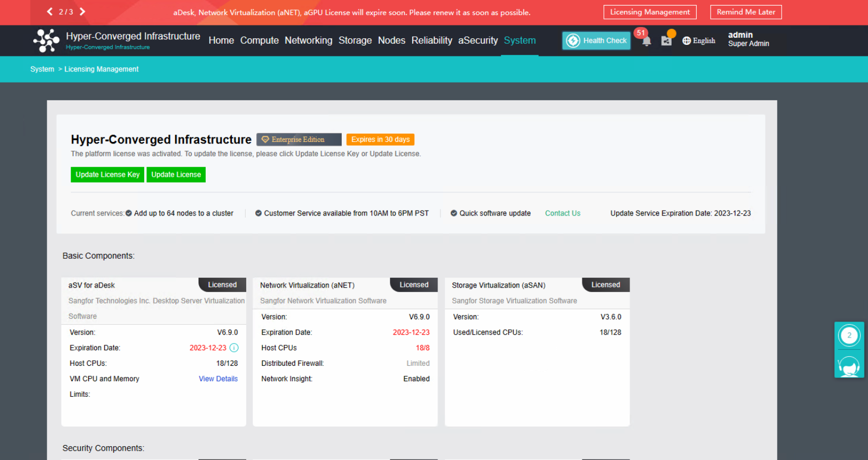Open the Home menu
This screenshot has height=460, width=868.
point(221,40)
